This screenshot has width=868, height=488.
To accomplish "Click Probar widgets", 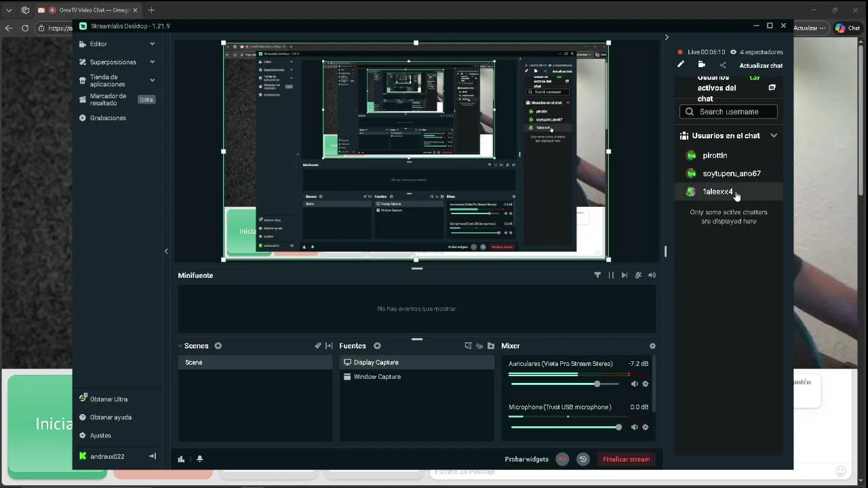I will 527,460.
